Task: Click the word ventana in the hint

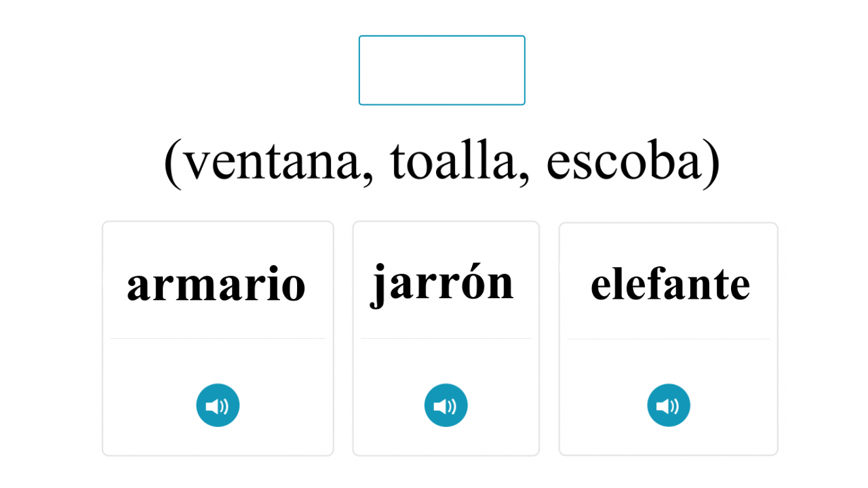Action: pos(272,161)
